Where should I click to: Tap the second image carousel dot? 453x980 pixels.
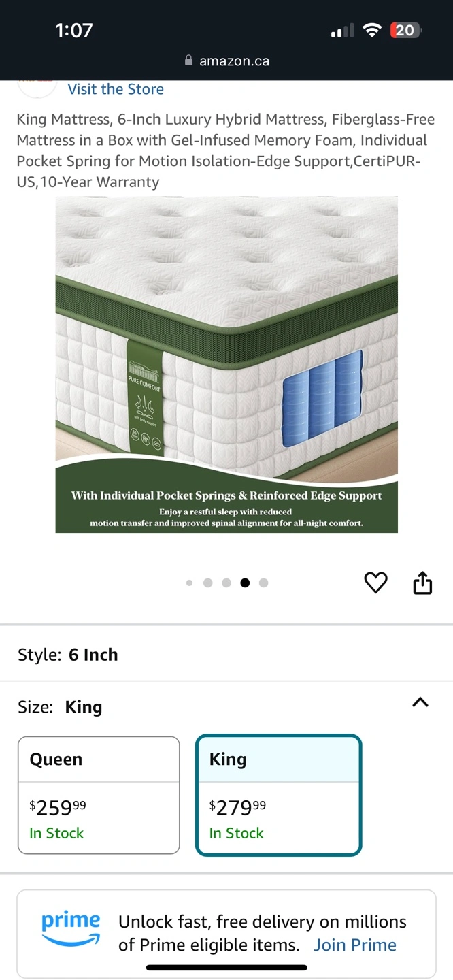pos(208,583)
